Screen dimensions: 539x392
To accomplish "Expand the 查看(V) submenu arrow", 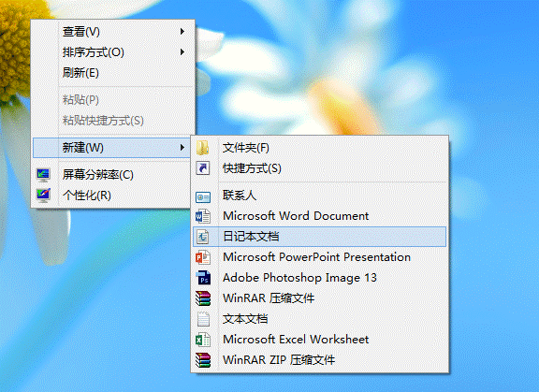I will tap(182, 32).
